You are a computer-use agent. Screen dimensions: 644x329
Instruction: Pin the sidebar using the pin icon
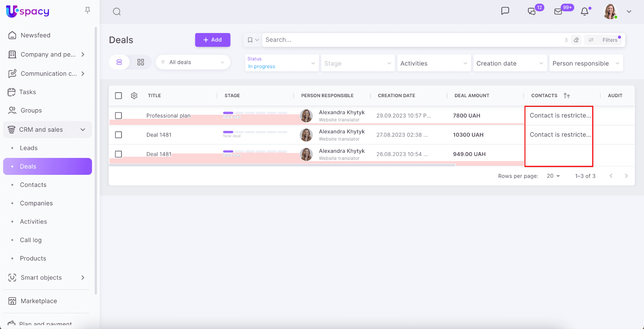[x=87, y=10]
